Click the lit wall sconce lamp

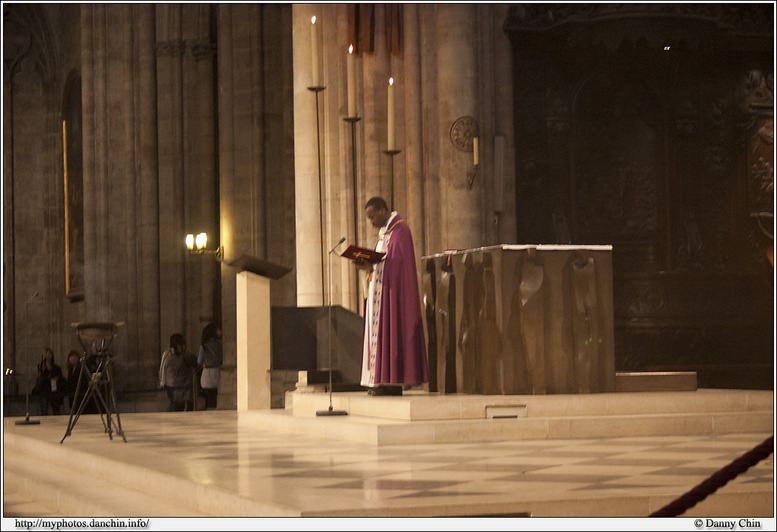click(x=197, y=242)
